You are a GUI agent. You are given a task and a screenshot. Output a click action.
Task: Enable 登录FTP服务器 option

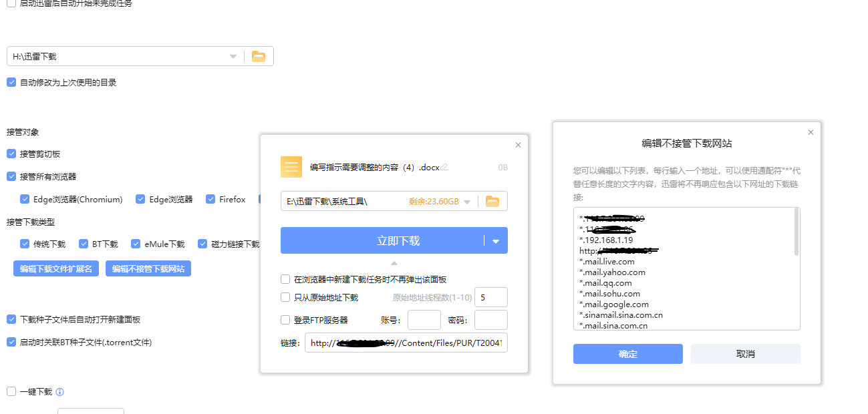click(285, 319)
